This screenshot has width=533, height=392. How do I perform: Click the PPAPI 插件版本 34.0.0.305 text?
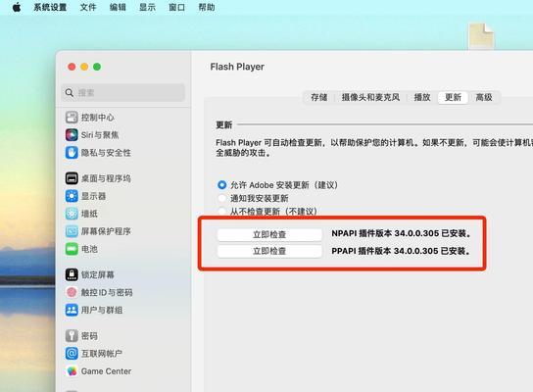pyautogui.click(x=401, y=251)
